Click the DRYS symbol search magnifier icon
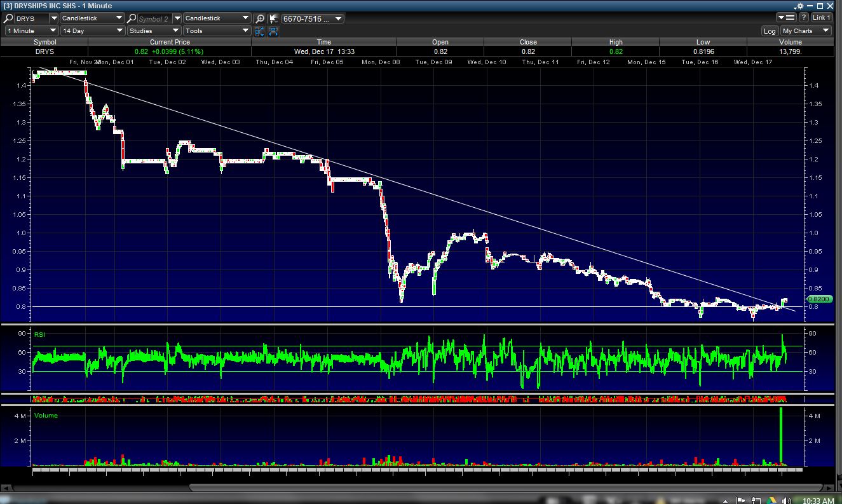Screen dimensions: 842x504 click(x=10, y=18)
